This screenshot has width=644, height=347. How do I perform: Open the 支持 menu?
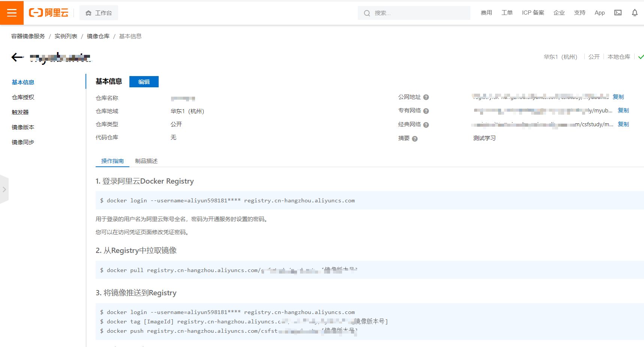tap(579, 13)
